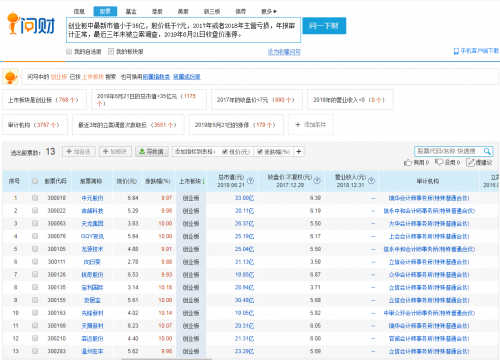Image resolution: width=500 pixels, height=360 pixels.
Task: Uncheck 涨跌幅(%) indicator checkbox
Action: 260,152
